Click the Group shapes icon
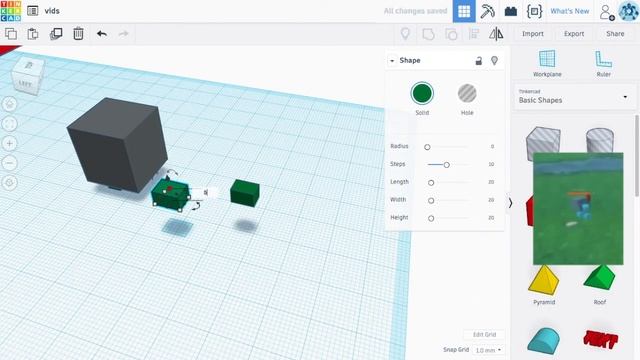Image resolution: width=640 pixels, height=360 pixels. (x=428, y=34)
